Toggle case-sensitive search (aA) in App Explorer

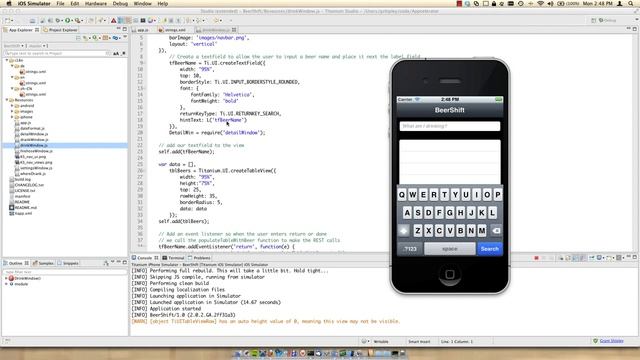[116, 53]
